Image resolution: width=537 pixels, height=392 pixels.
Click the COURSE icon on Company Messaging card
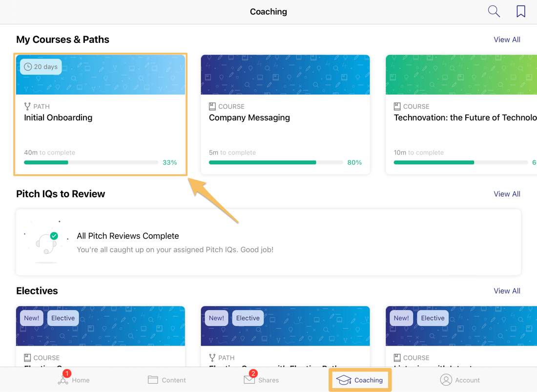pos(212,106)
